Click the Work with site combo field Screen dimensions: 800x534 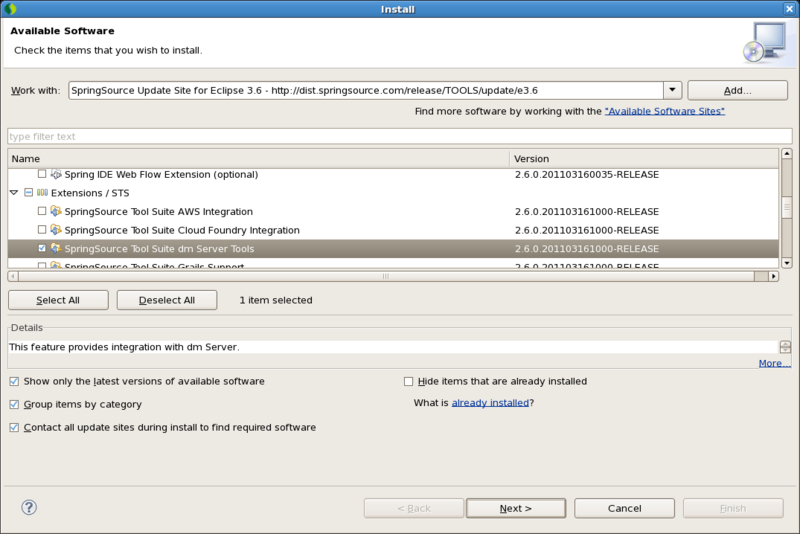click(x=366, y=90)
